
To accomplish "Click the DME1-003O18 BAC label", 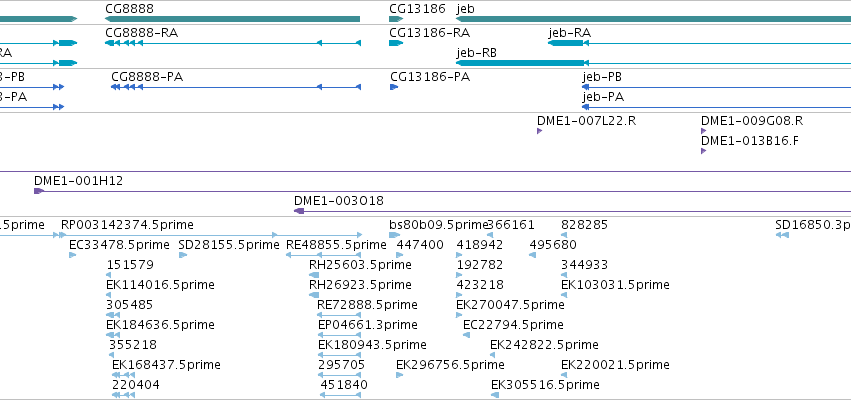I will pos(339,201).
